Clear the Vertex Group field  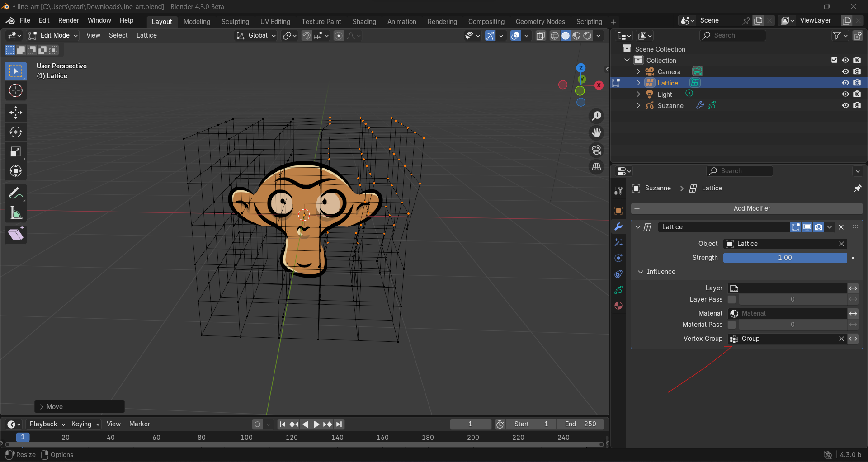pyautogui.click(x=841, y=339)
